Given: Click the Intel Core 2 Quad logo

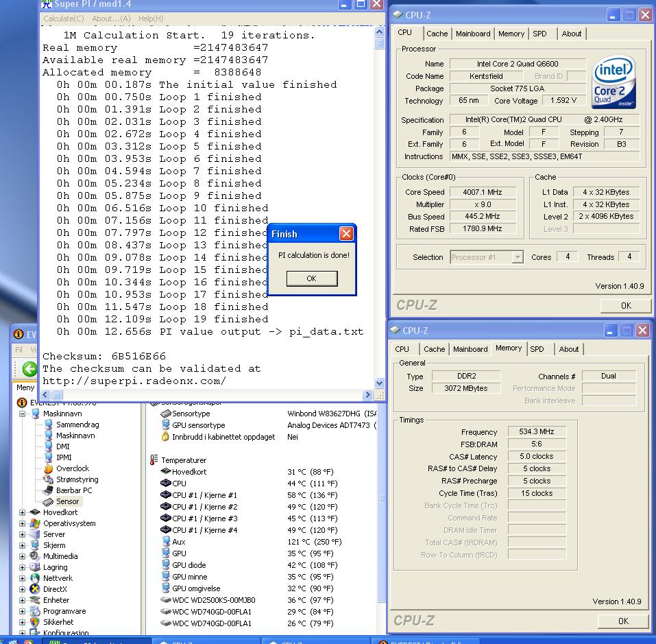Looking at the screenshot, I should 614,82.
